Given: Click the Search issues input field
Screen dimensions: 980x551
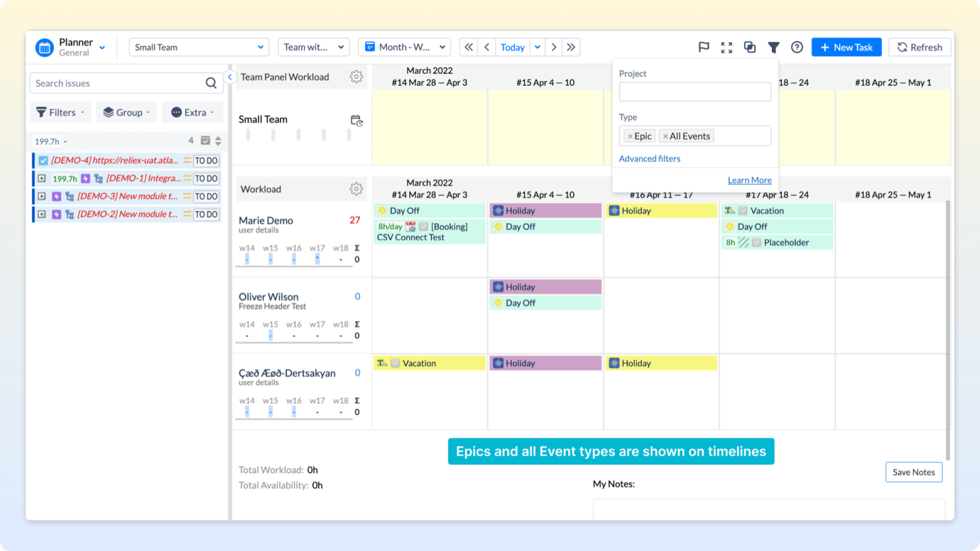Looking at the screenshot, I should (119, 83).
